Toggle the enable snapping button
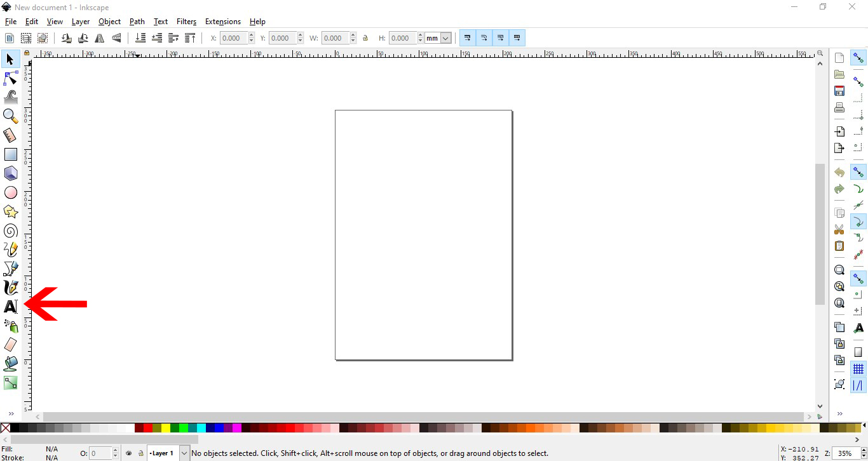This screenshot has height=461, width=868. pos(858,58)
